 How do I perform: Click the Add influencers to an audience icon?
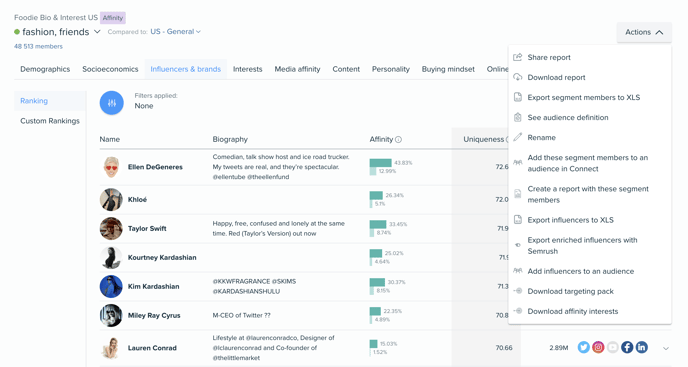tap(518, 271)
